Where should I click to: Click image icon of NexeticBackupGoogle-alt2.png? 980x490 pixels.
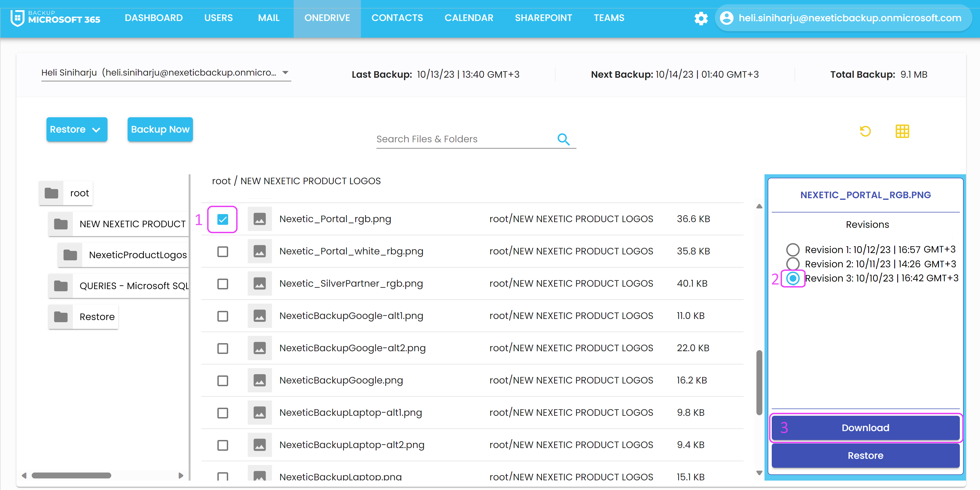point(260,348)
